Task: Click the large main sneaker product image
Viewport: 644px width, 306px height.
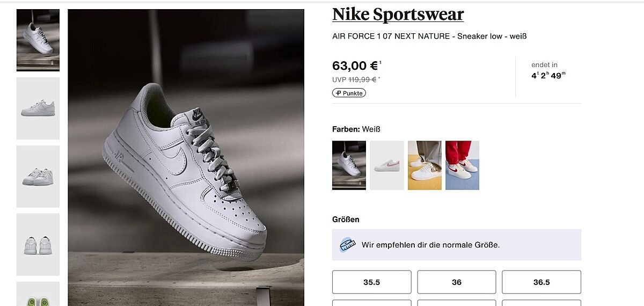Action: pyautogui.click(x=186, y=157)
